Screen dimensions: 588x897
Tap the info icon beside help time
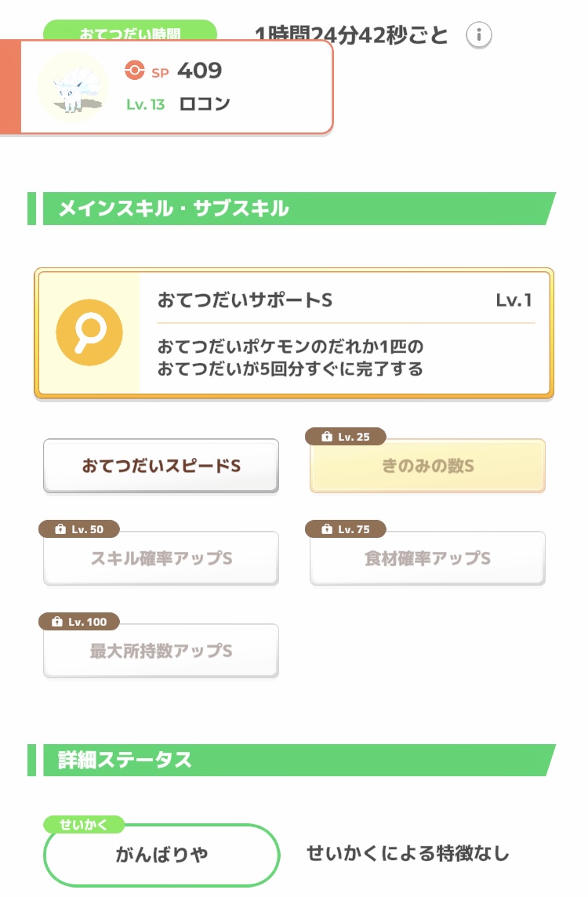pyautogui.click(x=478, y=35)
